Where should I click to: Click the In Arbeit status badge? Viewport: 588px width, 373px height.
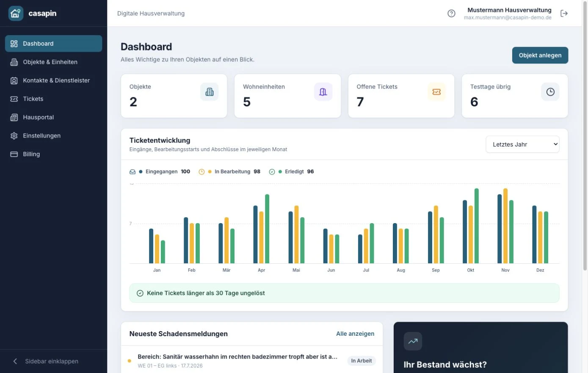coord(362,361)
